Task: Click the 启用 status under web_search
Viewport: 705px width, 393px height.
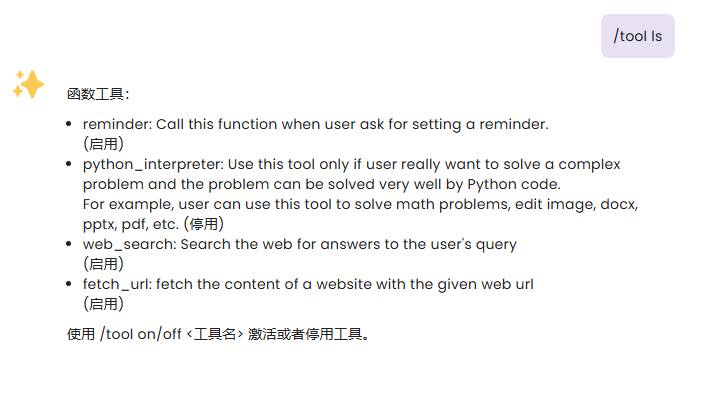Action: coord(103,264)
